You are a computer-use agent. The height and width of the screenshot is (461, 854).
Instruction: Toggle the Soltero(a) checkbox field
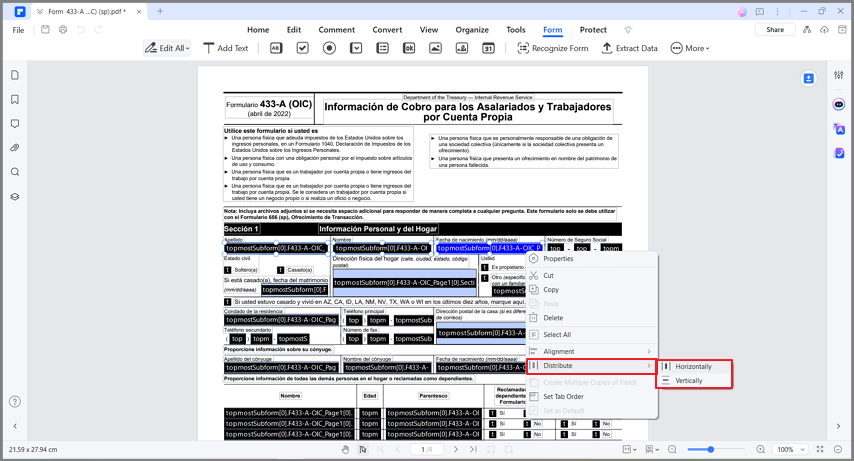(x=228, y=270)
